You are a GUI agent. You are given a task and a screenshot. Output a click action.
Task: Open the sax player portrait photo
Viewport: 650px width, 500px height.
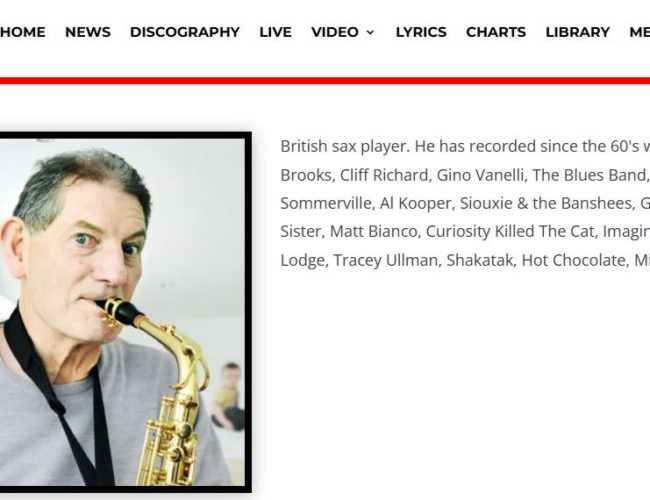point(123,312)
